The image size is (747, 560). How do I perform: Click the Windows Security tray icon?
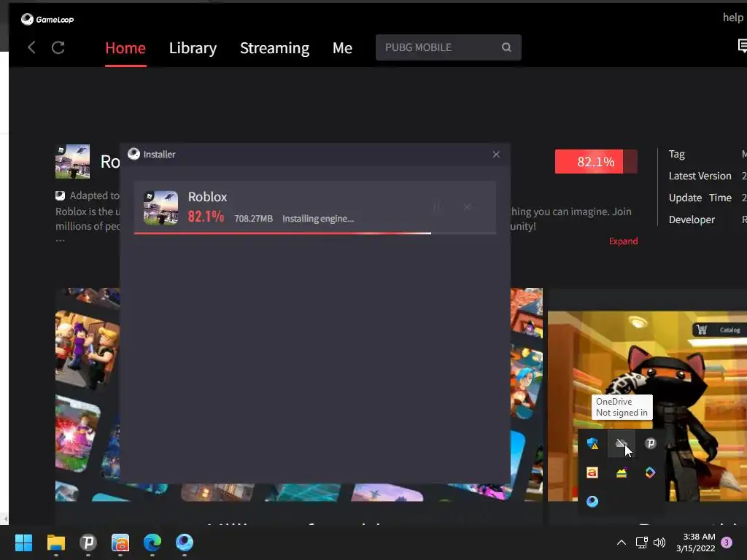[592, 444]
